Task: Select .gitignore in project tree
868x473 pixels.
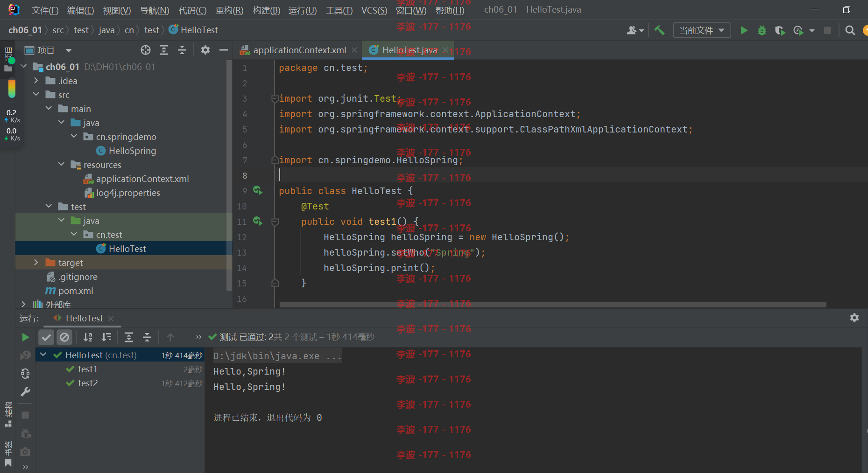Action: [78, 277]
